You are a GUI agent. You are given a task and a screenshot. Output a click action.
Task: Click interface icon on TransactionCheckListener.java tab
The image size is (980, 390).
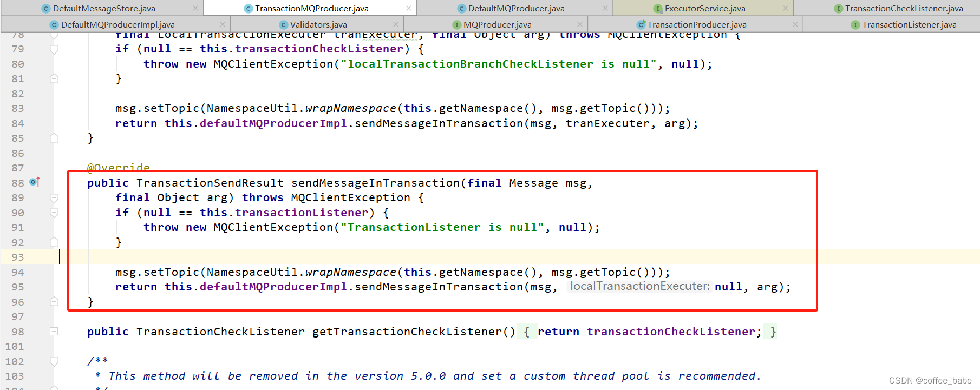click(x=838, y=9)
